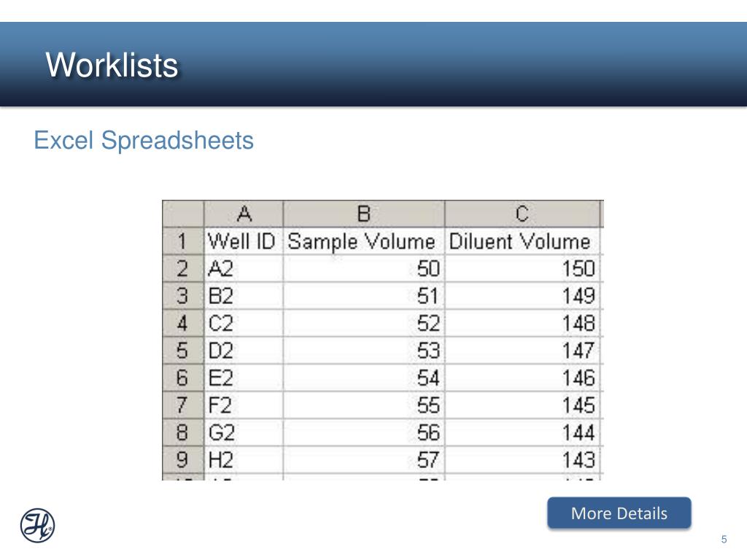Click the select-all corner of spreadsheet
This screenshot has height=560, width=747.
183,214
